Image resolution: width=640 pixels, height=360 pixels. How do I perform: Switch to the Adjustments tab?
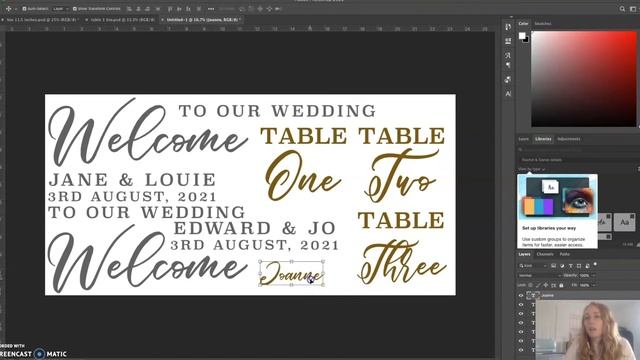tap(569, 139)
